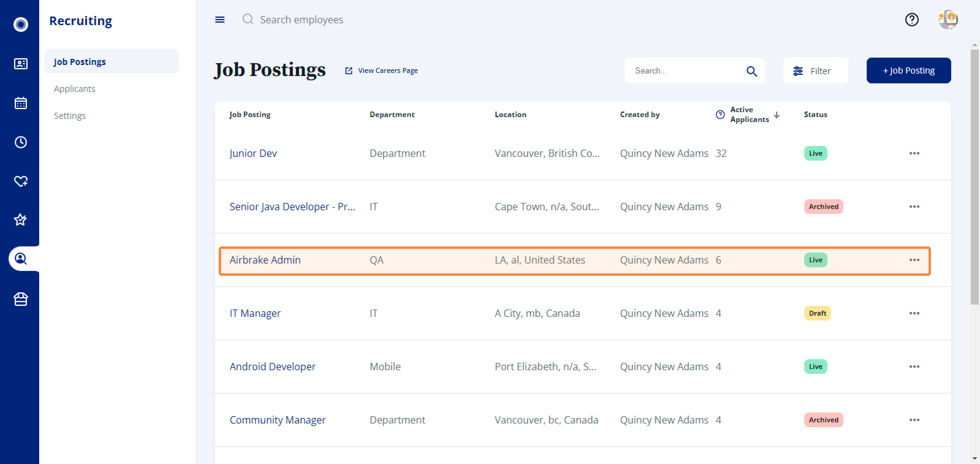Click Archived badge for Senior Java Developer
This screenshot has width=980, height=464.
(823, 207)
